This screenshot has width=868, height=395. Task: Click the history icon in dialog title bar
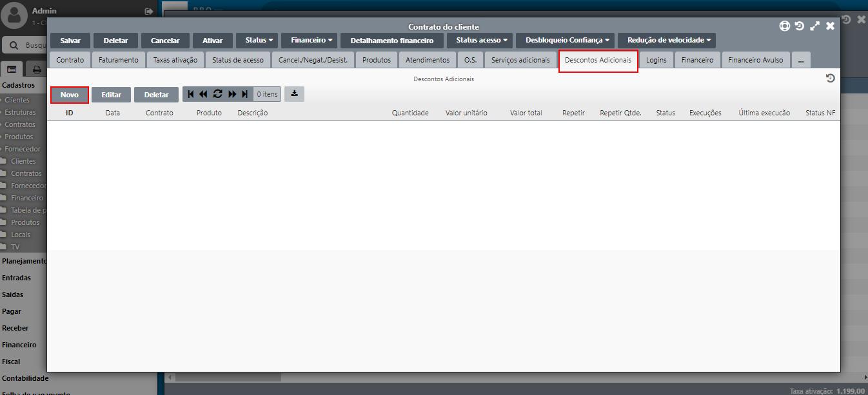coord(800,26)
